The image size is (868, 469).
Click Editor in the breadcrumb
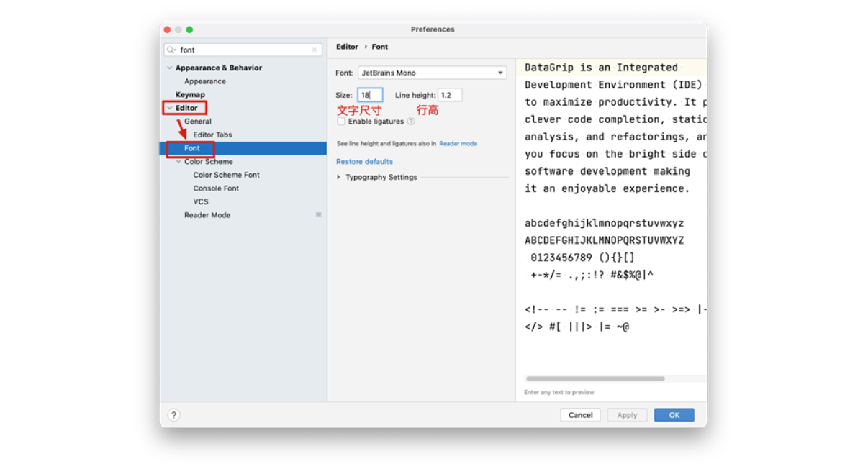point(347,47)
